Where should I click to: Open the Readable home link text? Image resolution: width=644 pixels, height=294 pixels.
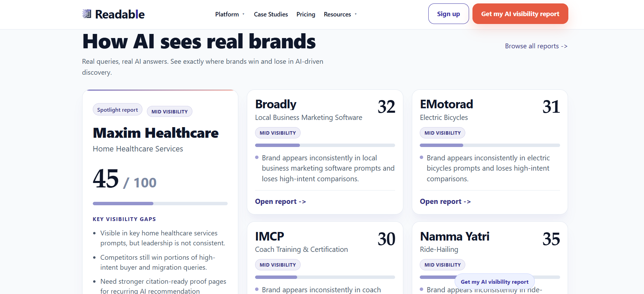coord(120,14)
